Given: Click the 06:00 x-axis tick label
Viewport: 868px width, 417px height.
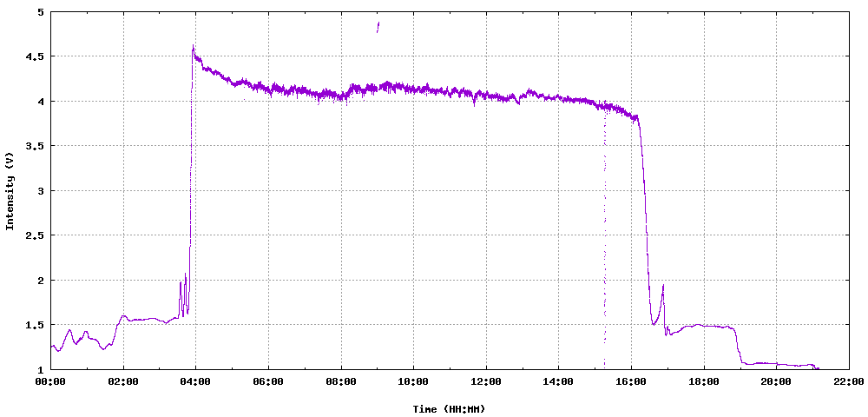Looking at the screenshot, I should click(268, 381).
